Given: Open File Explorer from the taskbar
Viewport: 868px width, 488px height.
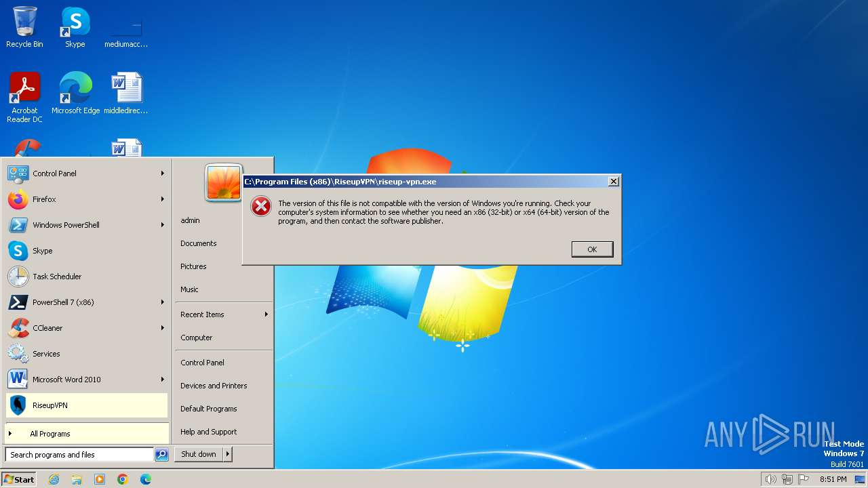Looking at the screenshot, I should 77,479.
